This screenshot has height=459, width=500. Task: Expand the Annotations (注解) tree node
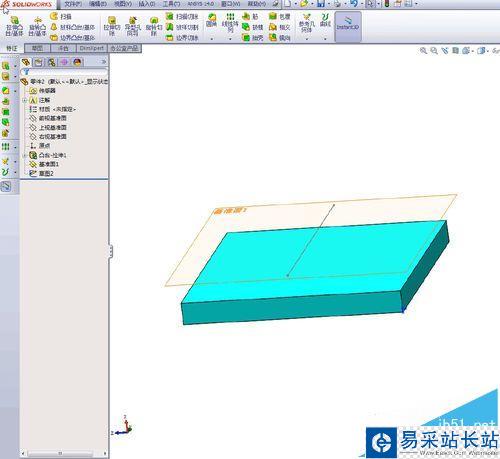25,100
